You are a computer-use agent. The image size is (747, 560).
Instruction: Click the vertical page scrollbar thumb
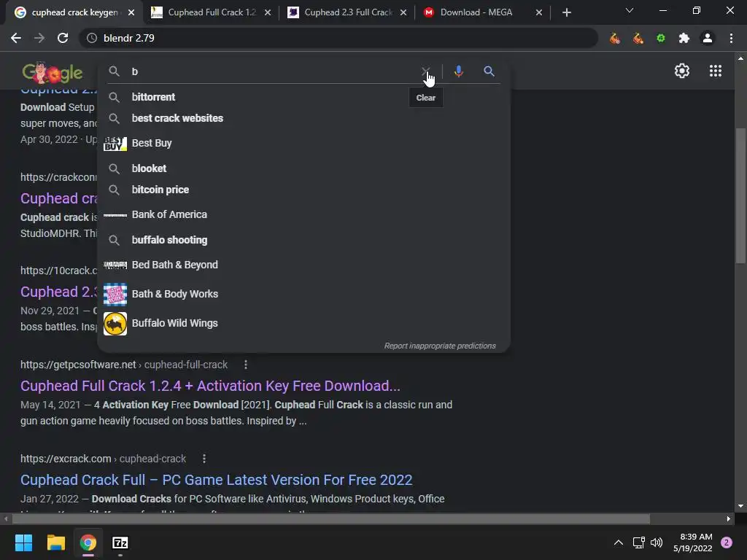coord(740,195)
